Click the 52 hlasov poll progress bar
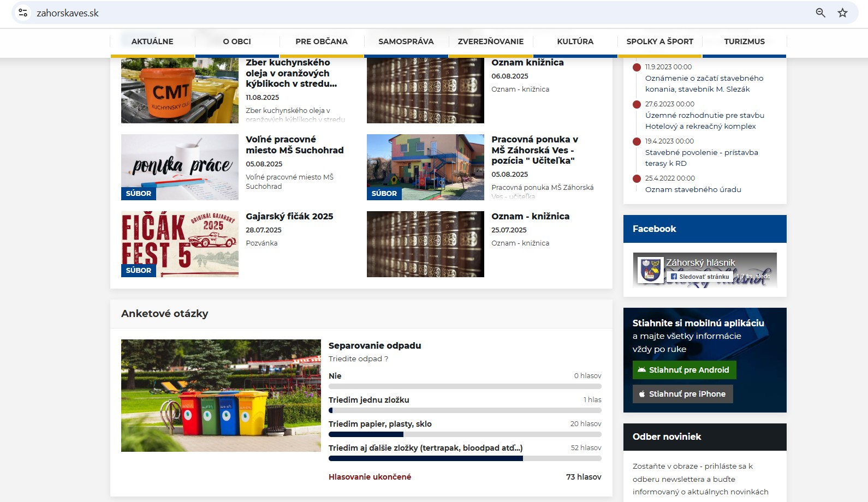The width and height of the screenshot is (868, 502). pos(465,459)
